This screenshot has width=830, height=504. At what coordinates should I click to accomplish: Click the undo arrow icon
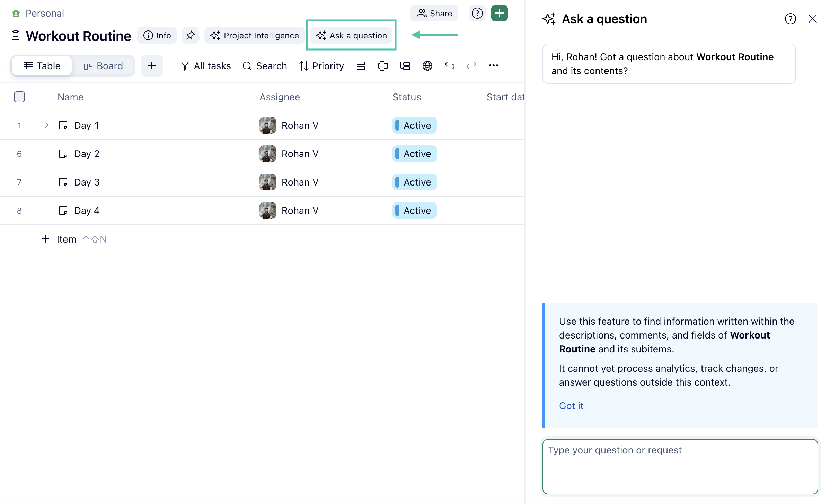(x=450, y=66)
